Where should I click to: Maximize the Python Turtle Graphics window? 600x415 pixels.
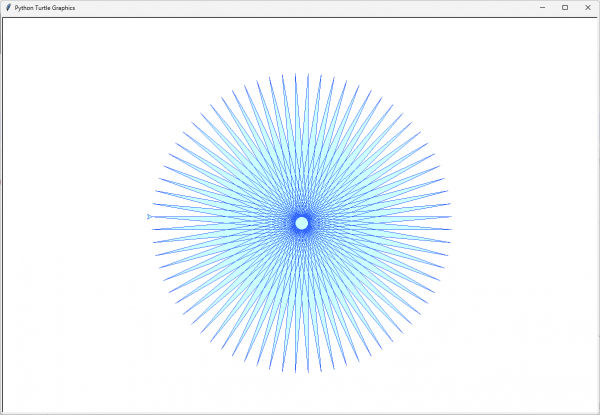pyautogui.click(x=565, y=8)
